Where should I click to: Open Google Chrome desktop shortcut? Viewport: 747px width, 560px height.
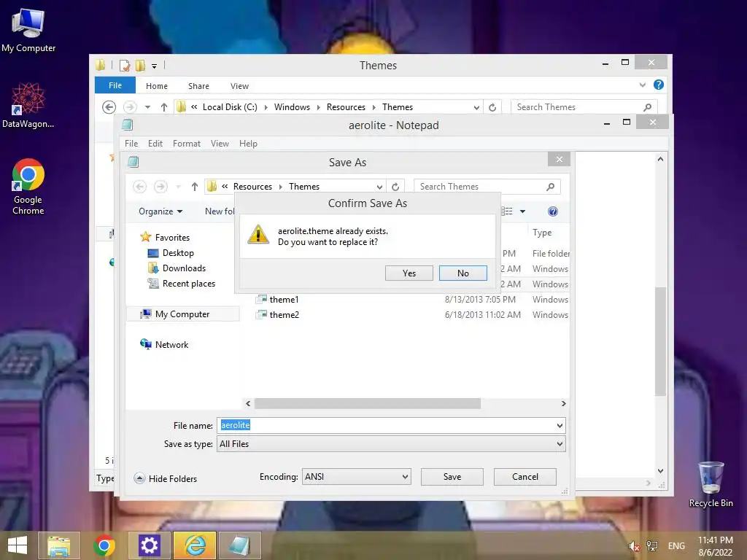[x=28, y=186]
